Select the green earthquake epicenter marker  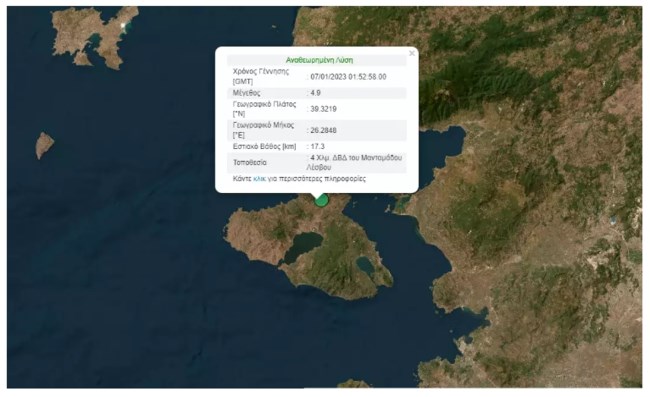pyautogui.click(x=321, y=201)
